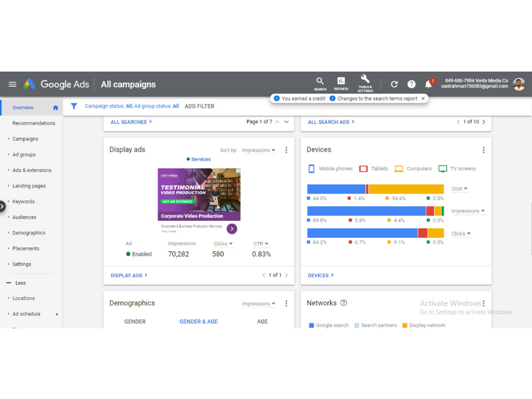
Task: Expand Campaigns in the sidebar
Action: [25, 139]
